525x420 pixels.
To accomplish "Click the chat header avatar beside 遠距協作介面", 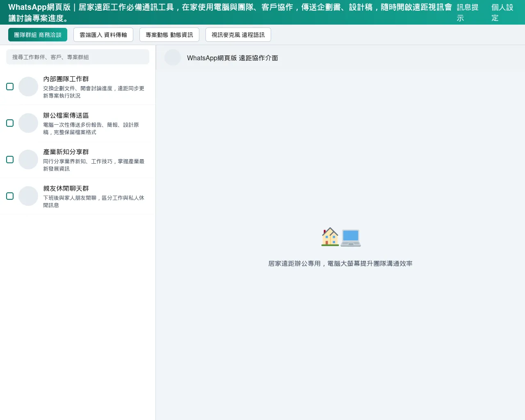I will click(x=173, y=58).
